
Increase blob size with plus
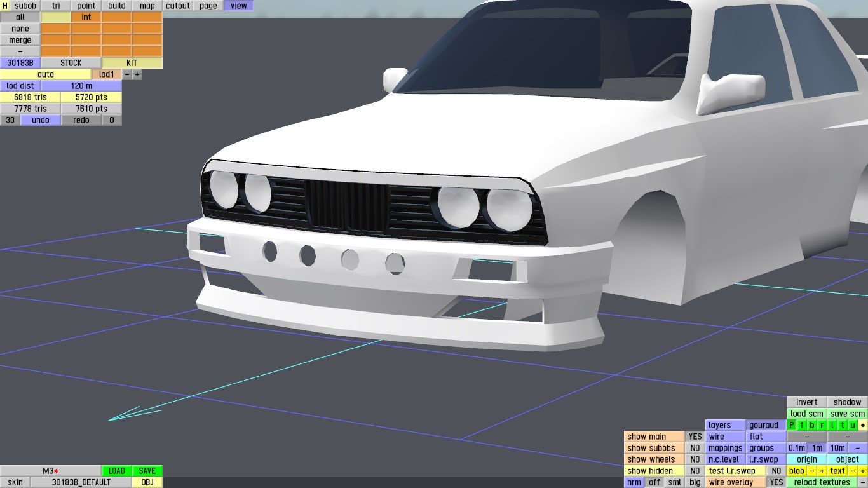pos(822,471)
